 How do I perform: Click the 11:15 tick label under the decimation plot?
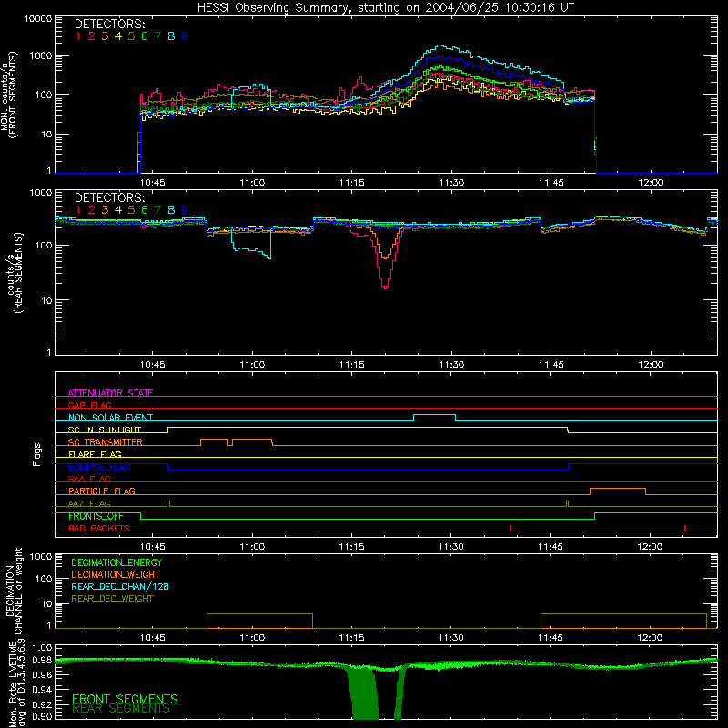click(x=351, y=638)
